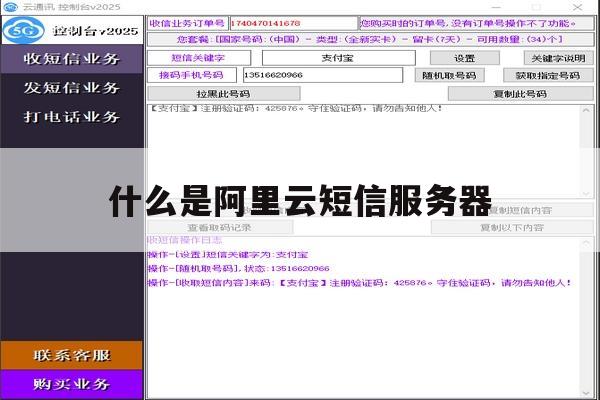Open the 打电话业务 section
This screenshot has height=400, width=600.
point(72,117)
